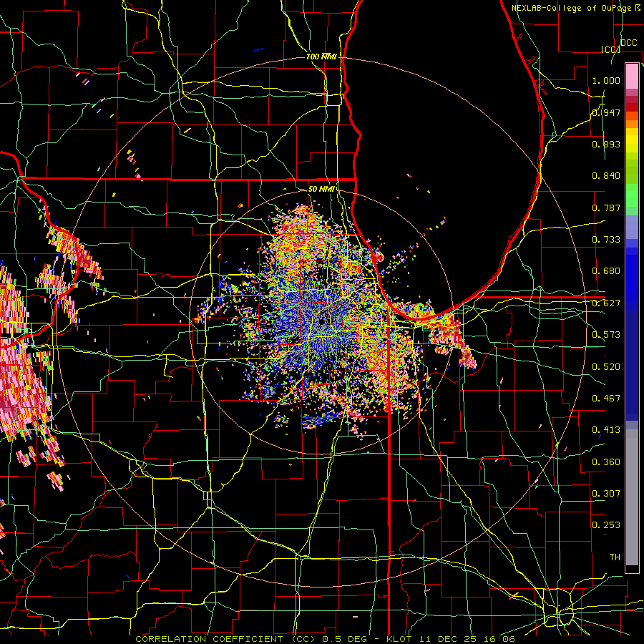Select the 0.520 scale value
The width and height of the screenshot is (644, 644).
point(606,367)
